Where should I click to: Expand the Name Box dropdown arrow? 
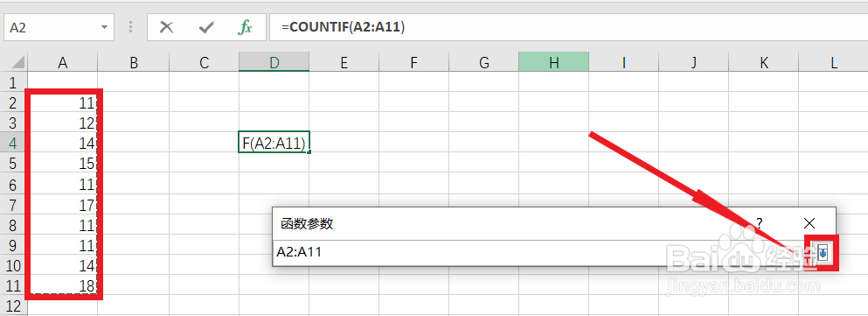coord(104,28)
